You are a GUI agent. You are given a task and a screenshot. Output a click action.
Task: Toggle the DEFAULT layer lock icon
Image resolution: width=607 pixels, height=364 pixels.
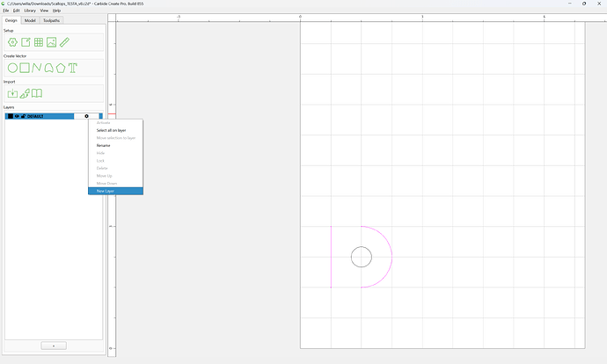(23, 116)
